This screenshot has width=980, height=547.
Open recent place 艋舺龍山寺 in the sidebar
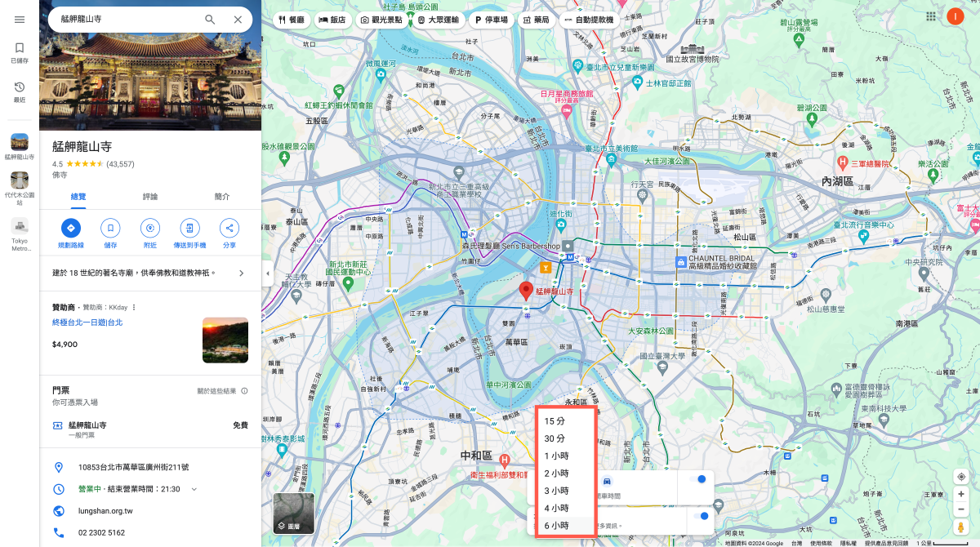(20, 146)
